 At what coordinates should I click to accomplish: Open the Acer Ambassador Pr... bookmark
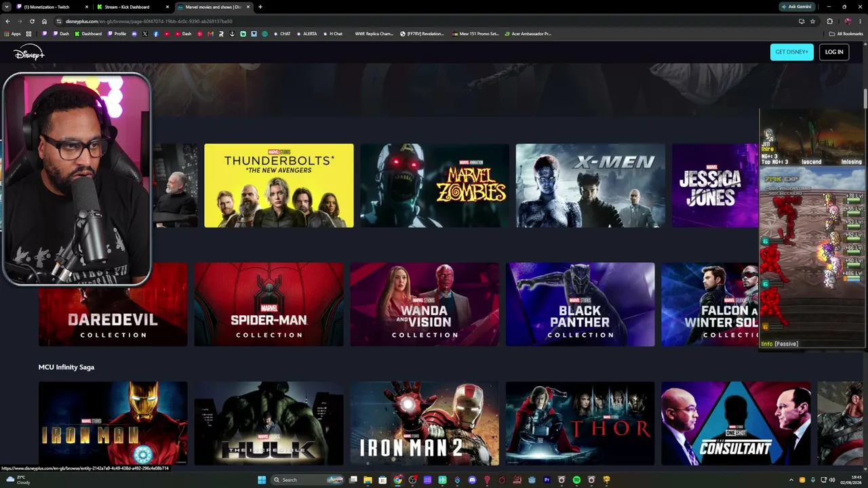(x=528, y=34)
